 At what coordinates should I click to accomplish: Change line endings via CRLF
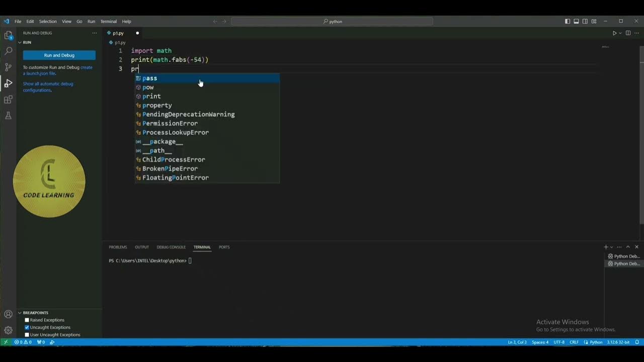[574, 342]
